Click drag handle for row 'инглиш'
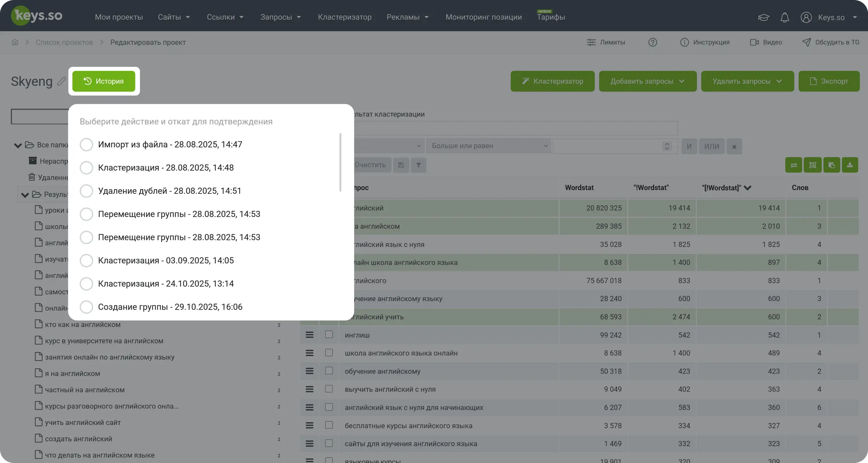 [x=310, y=335]
